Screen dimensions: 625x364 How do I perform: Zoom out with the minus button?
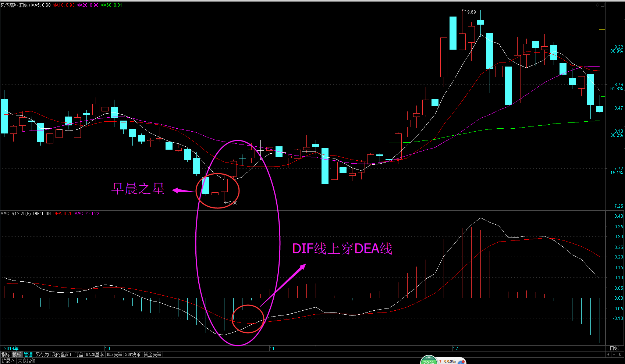(x=614, y=354)
